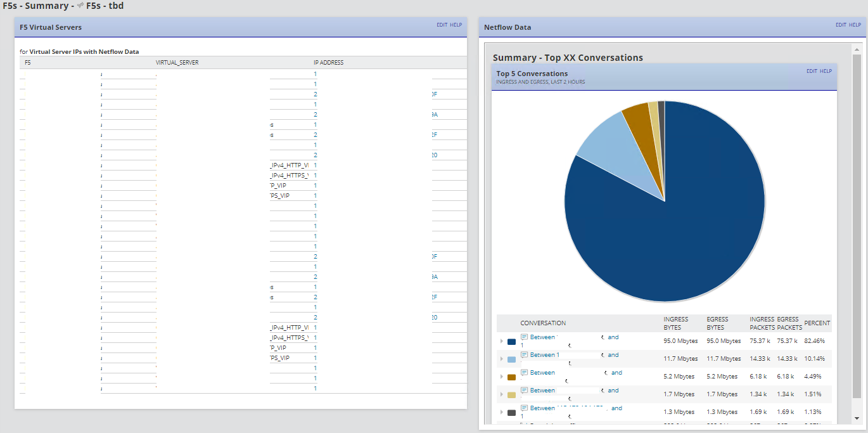Open the Between link in 5.2 Mbytes row
The width and height of the screenshot is (868, 433).
(542, 373)
